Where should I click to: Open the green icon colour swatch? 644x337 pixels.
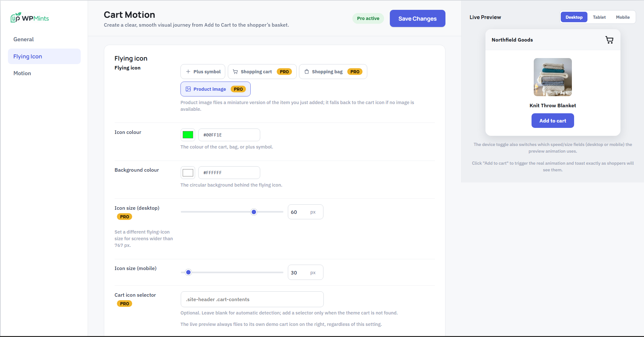tap(188, 135)
